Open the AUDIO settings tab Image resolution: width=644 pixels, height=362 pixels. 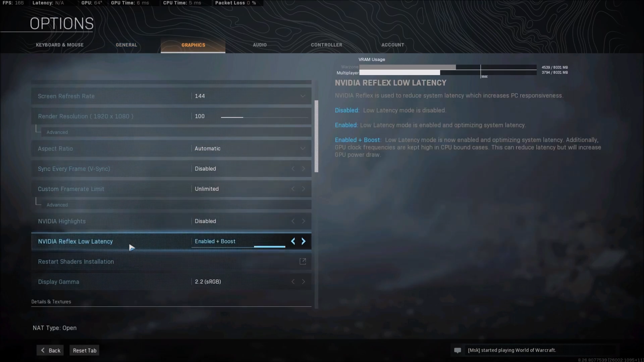(x=259, y=45)
